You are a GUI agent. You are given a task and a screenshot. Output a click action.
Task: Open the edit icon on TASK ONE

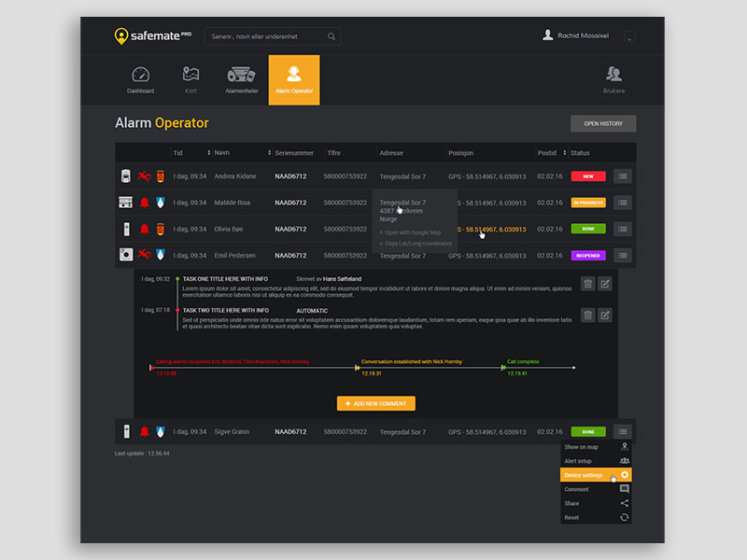click(604, 283)
